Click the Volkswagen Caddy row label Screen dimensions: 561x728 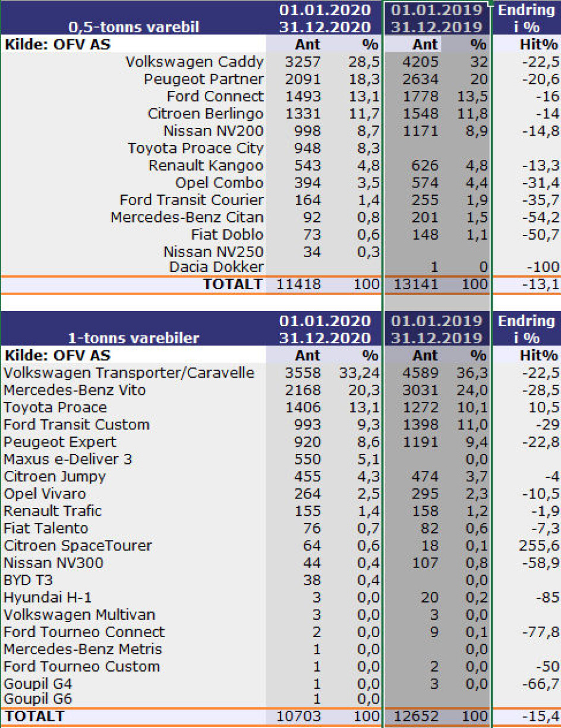pos(194,62)
